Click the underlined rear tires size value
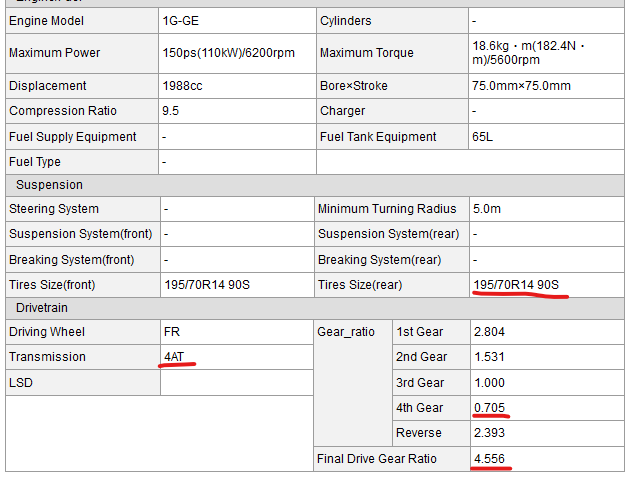This screenshot has height=481, width=635. click(516, 285)
